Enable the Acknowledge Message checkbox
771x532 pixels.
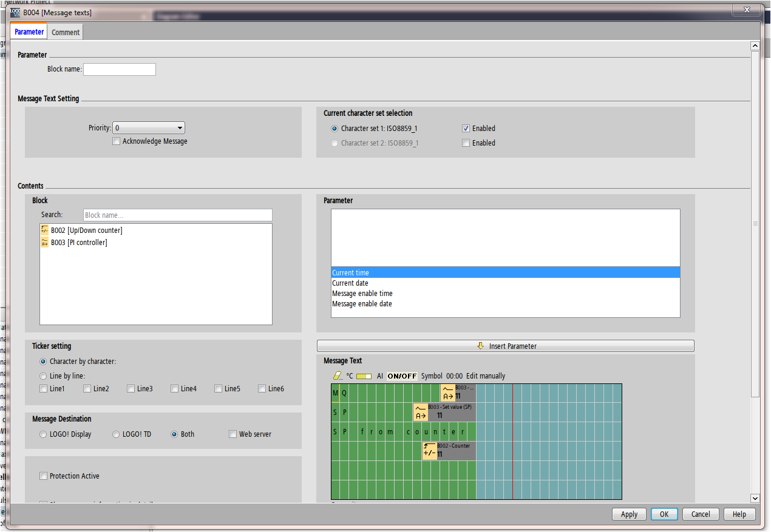[x=117, y=141]
